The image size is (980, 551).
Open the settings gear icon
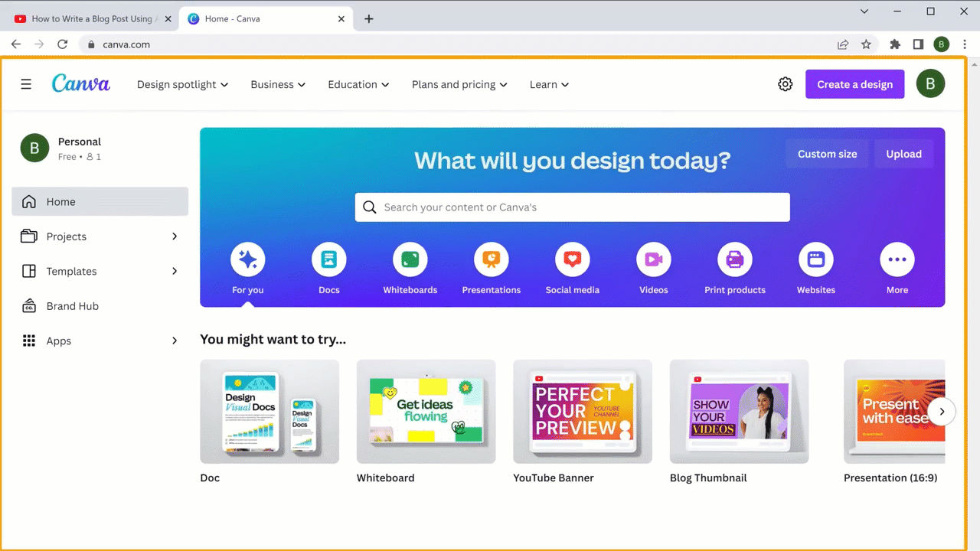785,84
